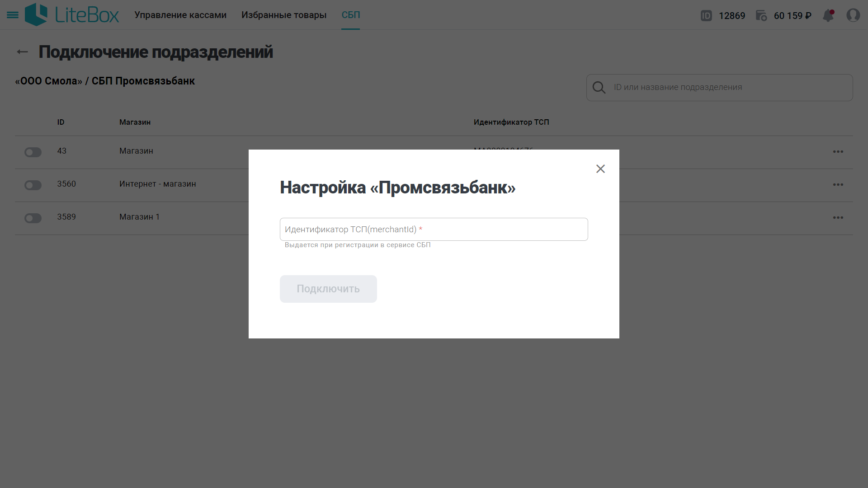Click the balance top-up icon
Viewport: 868px width, 488px height.
[x=761, y=16]
